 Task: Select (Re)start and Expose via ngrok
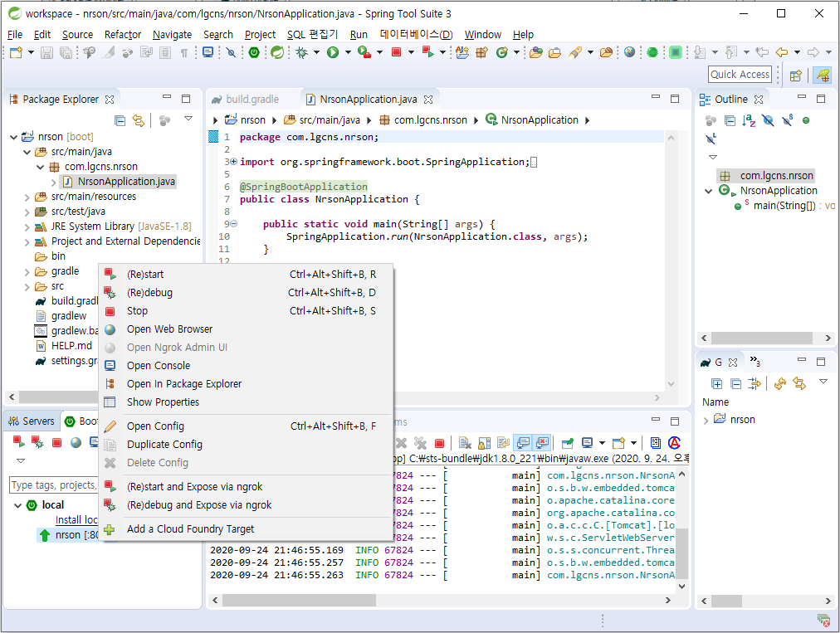(246, 486)
